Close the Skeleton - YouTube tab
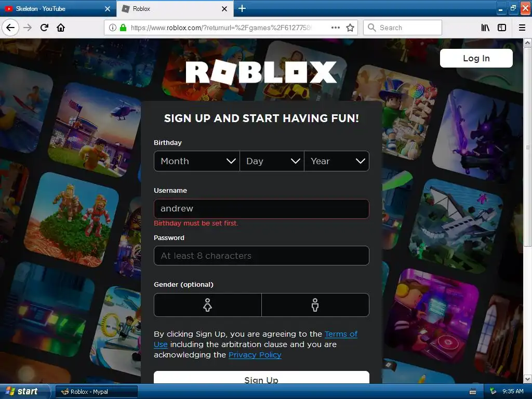The width and height of the screenshot is (532, 399). [108, 9]
